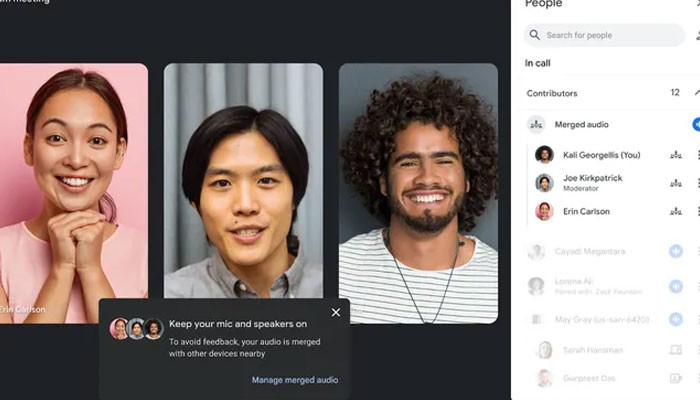Open the Manage merged audio link
This screenshot has width=700, height=400.
click(x=295, y=380)
